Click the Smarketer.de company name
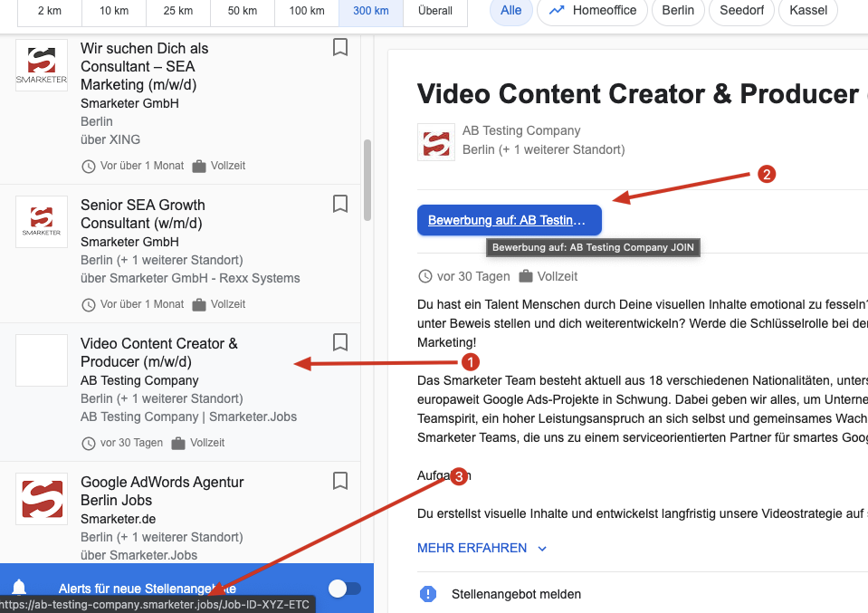Image resolution: width=868 pixels, height=613 pixels. pyautogui.click(x=118, y=519)
